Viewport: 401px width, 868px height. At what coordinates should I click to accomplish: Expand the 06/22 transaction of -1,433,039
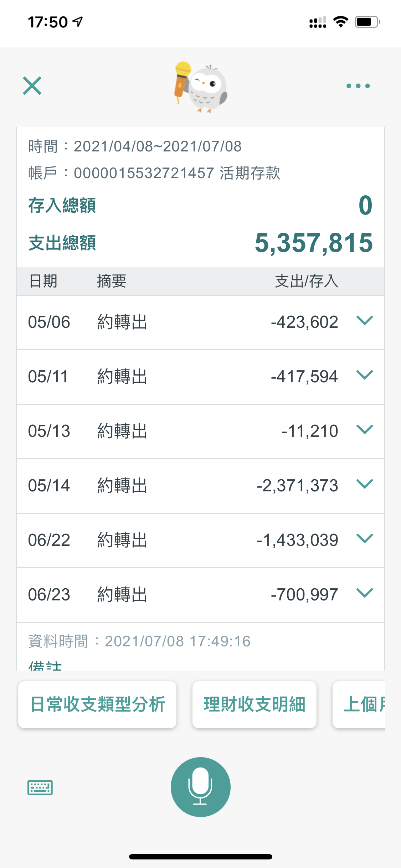click(364, 539)
